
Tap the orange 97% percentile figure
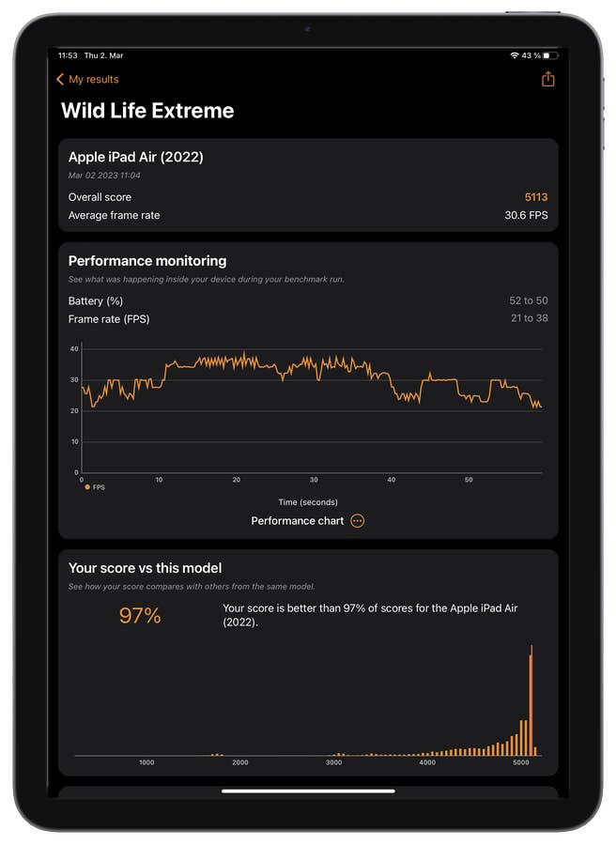tap(140, 616)
